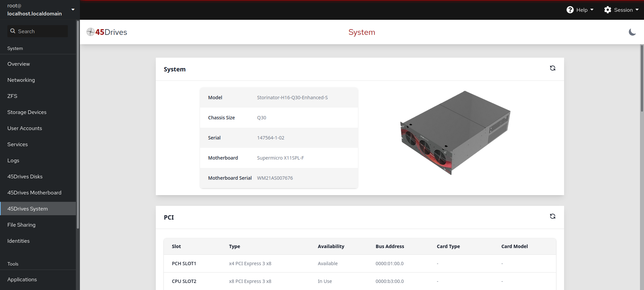Select the CPU SLOT2 row cell
The height and width of the screenshot is (290, 644).
click(x=184, y=281)
